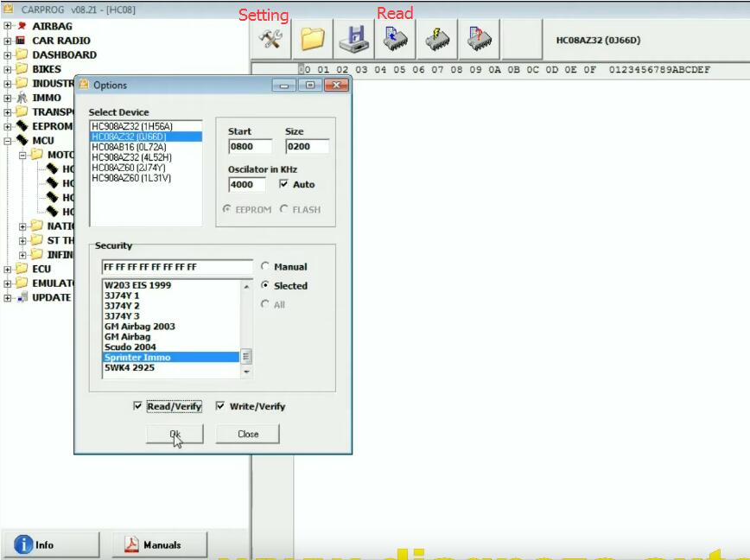Uncheck the Write/Verify checkbox
This screenshot has width=750, height=560.
[220, 406]
